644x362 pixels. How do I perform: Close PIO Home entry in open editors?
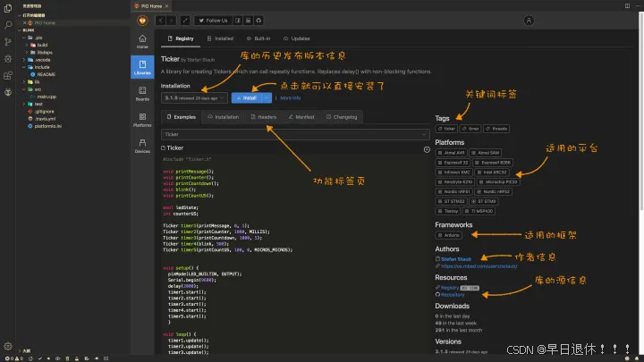(x=25, y=23)
